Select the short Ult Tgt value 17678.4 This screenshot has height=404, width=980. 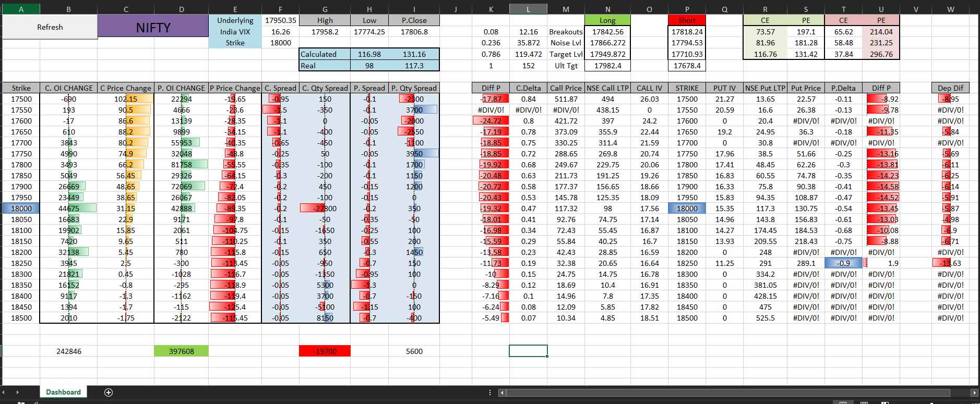tap(687, 66)
